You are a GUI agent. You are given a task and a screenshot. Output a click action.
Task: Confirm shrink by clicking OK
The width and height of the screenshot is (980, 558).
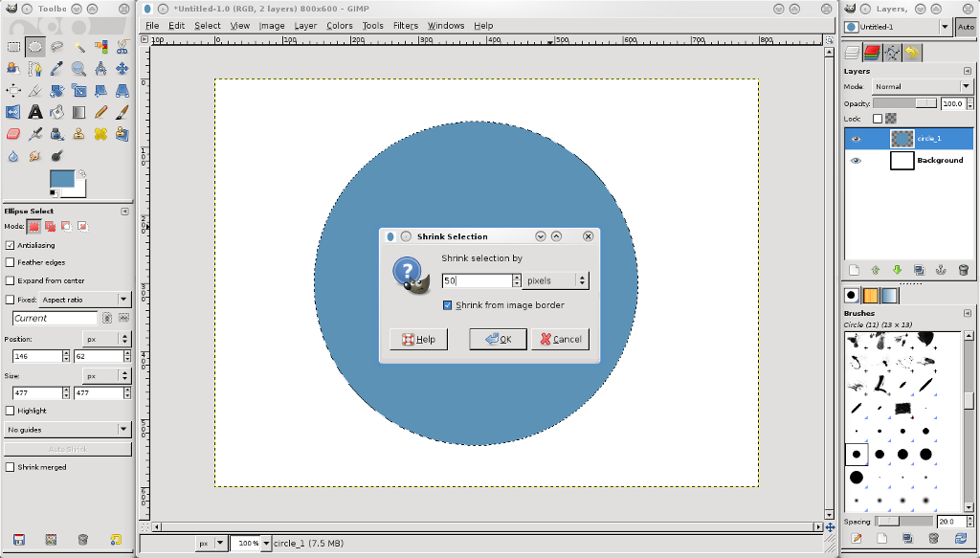tap(498, 340)
